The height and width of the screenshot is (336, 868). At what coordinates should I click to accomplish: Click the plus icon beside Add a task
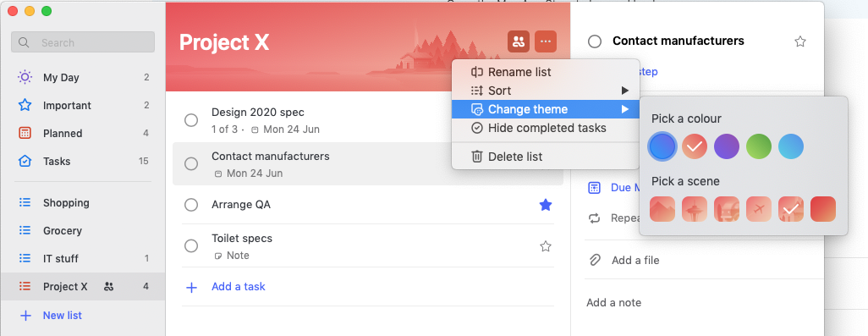(191, 287)
